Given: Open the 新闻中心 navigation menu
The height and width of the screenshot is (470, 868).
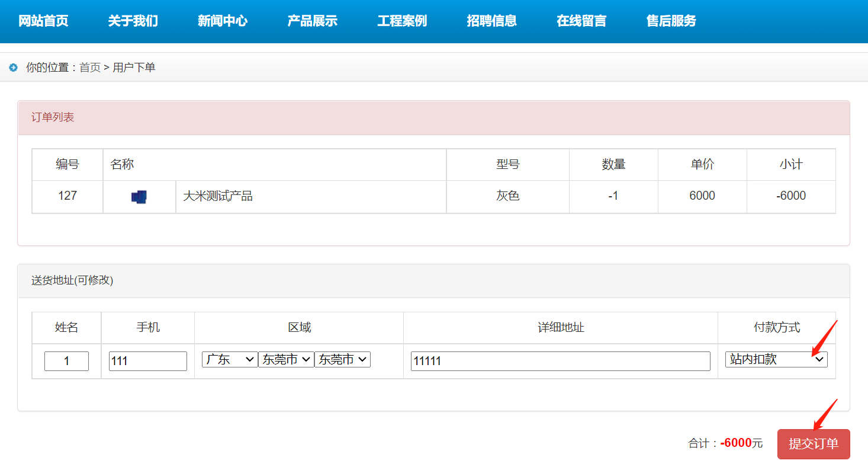Looking at the screenshot, I should point(223,21).
